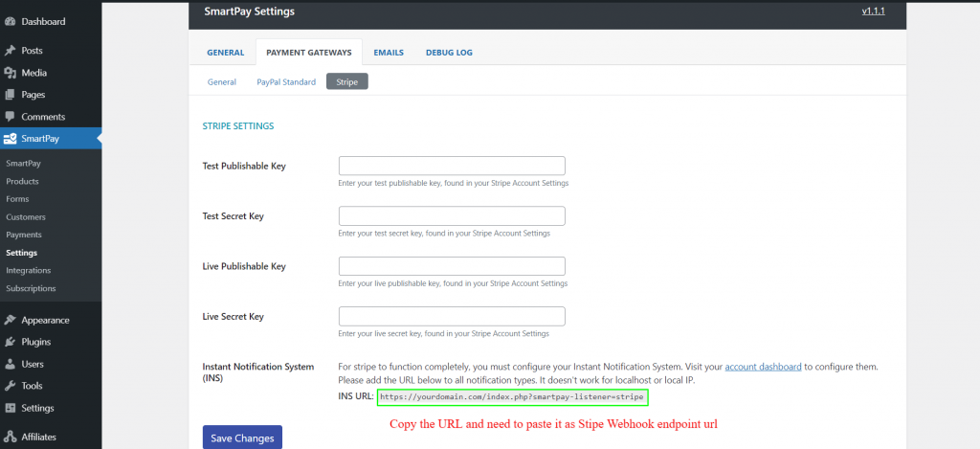980x449 pixels.
Task: Click the WordPress Settings sliders icon
Action: pyautogui.click(x=10, y=409)
